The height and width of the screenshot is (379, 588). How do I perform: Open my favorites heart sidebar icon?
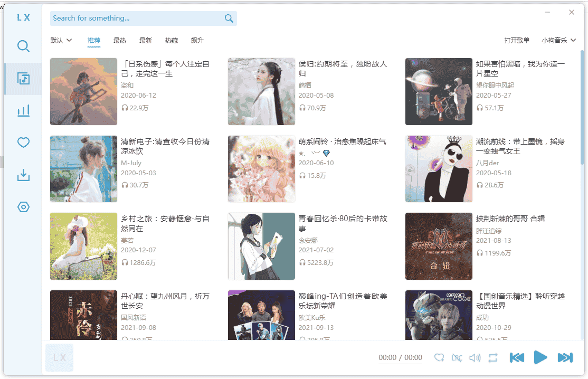tap(23, 143)
